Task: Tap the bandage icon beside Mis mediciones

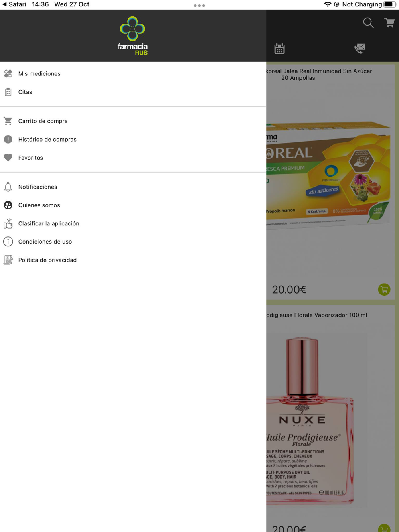Action: click(x=8, y=73)
